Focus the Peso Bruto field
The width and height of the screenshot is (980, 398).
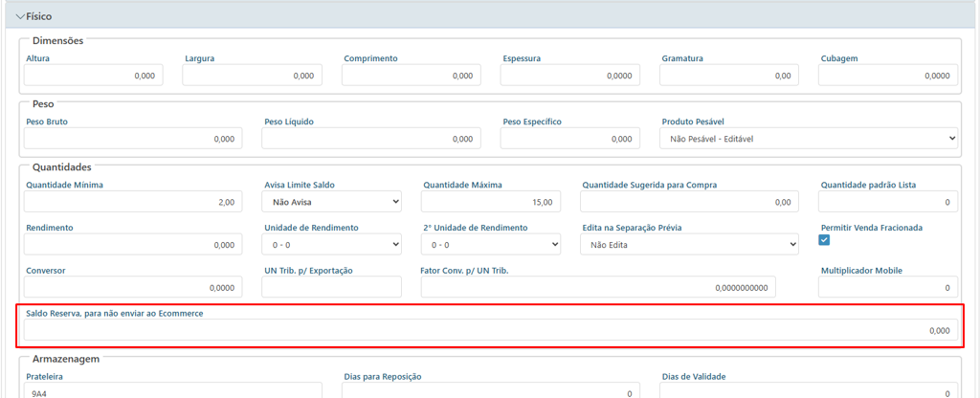(133, 139)
